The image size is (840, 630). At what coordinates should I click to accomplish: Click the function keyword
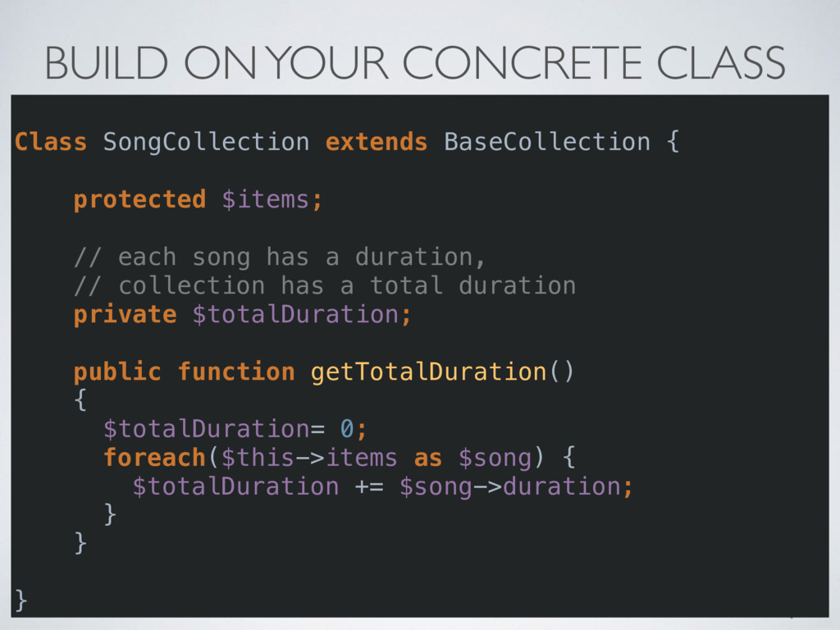click(x=236, y=372)
